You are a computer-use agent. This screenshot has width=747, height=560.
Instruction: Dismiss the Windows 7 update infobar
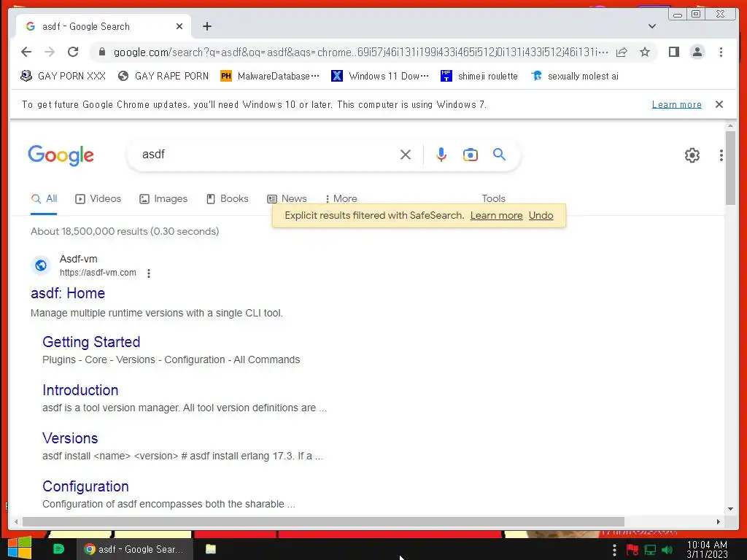(x=719, y=104)
